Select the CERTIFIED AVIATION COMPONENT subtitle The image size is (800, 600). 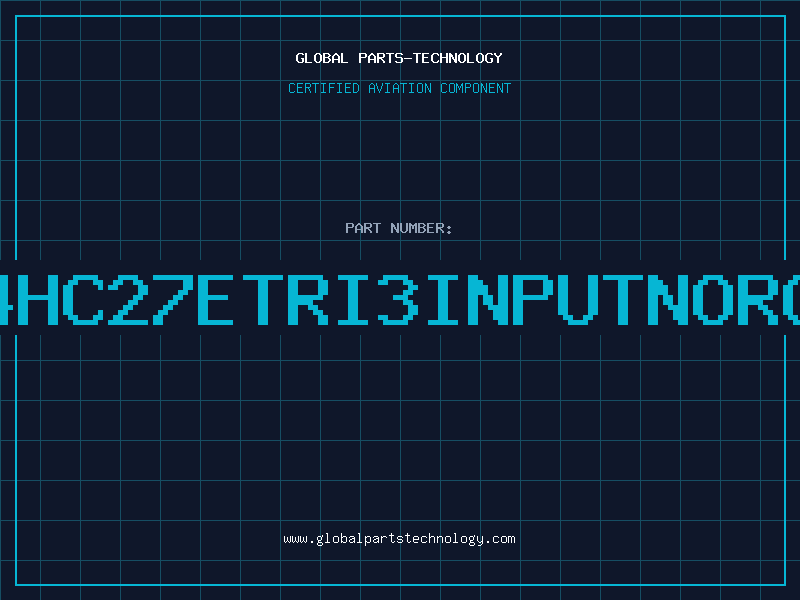(399, 88)
